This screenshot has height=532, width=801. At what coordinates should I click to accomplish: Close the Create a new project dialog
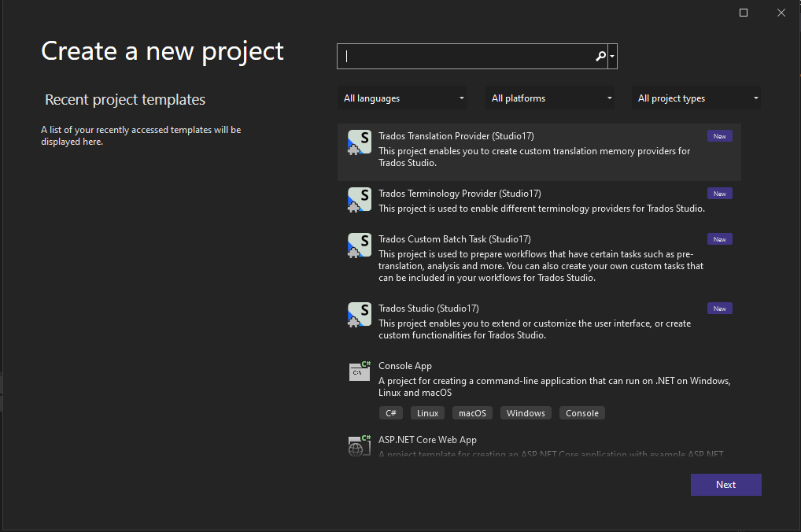tap(781, 13)
